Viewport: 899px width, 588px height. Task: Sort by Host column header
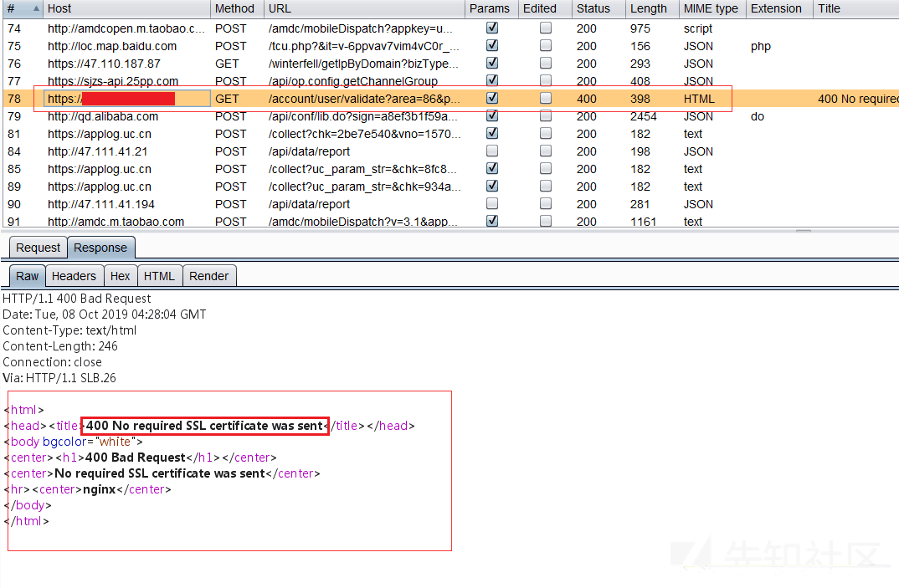(x=126, y=8)
